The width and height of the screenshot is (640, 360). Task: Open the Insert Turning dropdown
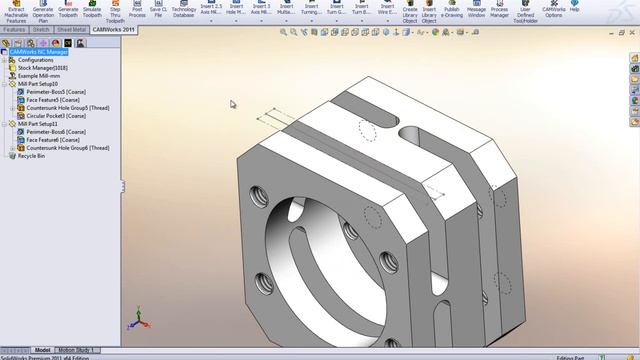point(311,21)
